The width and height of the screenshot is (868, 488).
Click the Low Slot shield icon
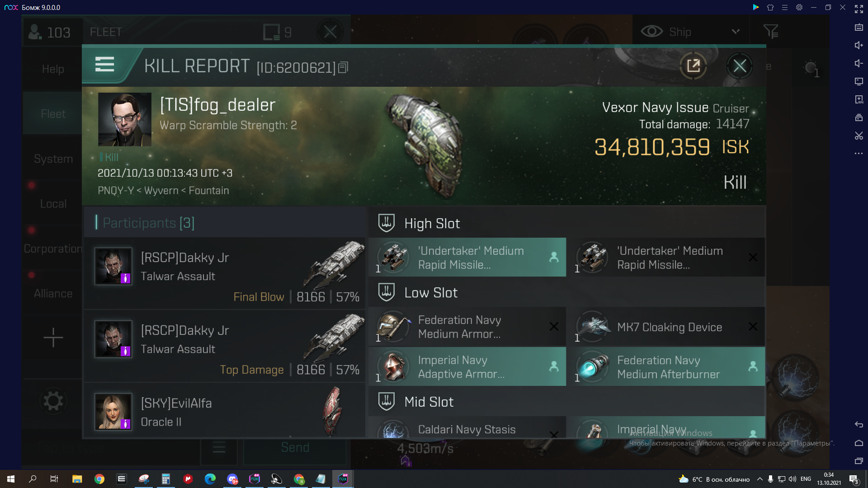tap(387, 292)
